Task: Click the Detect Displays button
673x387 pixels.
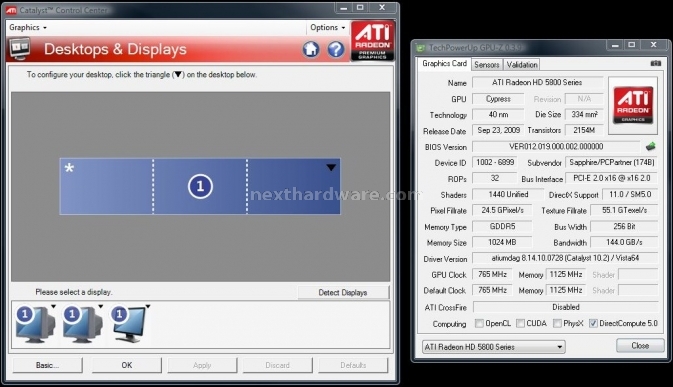Action: tap(343, 293)
